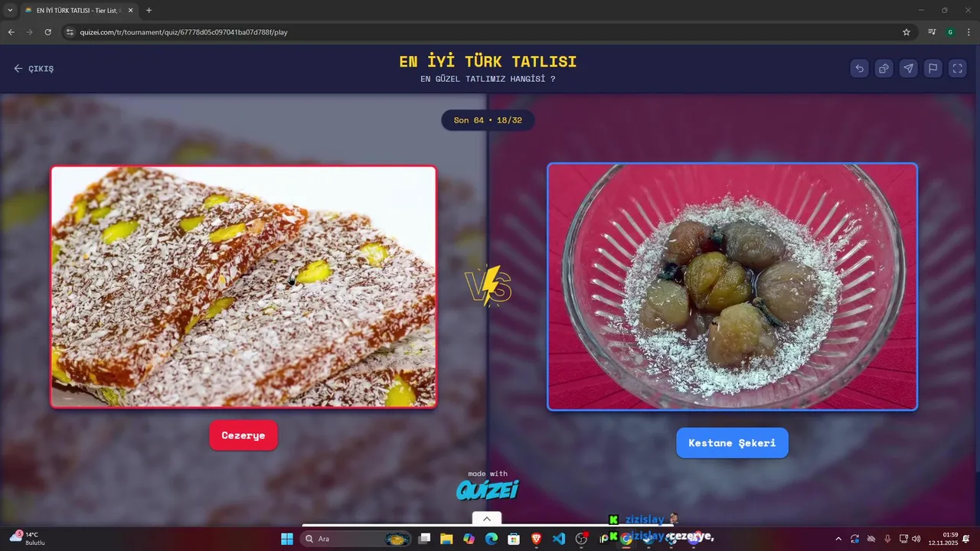Viewport: 980px width, 551px height.
Task: Go back using the ÇIKIŞ exit arrow
Action: coord(34,68)
